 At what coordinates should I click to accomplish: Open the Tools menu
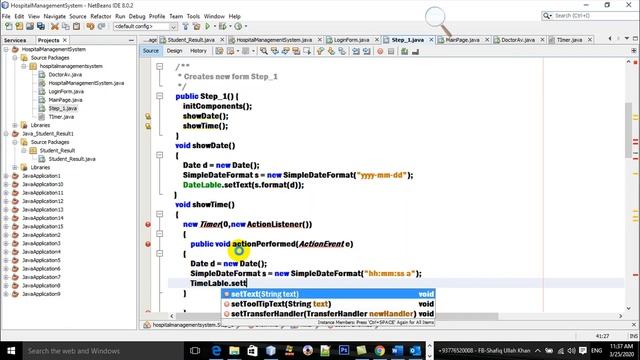[x=193, y=16]
